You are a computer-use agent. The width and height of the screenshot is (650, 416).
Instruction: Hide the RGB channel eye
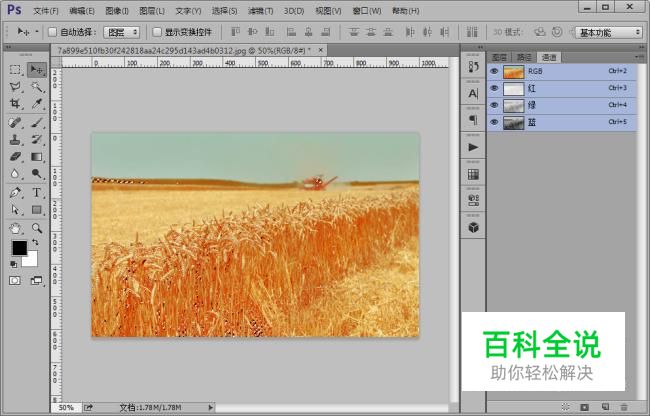[x=494, y=71]
